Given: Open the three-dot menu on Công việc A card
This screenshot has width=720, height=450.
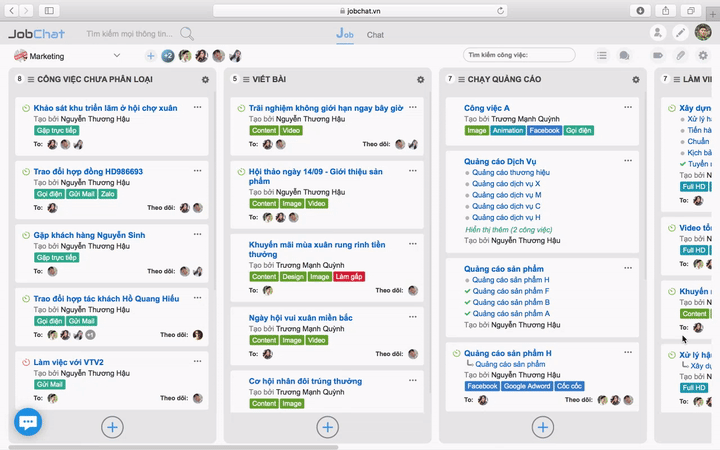Looking at the screenshot, I should coord(628,107).
